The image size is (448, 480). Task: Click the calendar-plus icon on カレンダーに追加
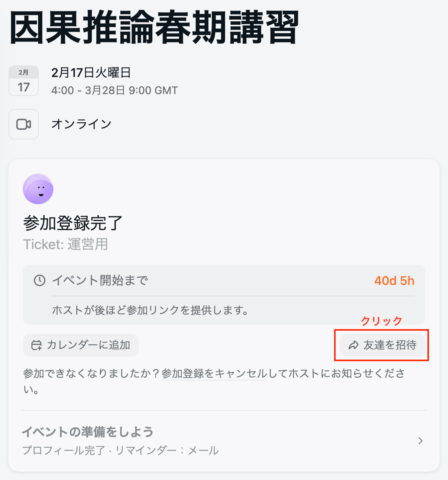coord(36,345)
